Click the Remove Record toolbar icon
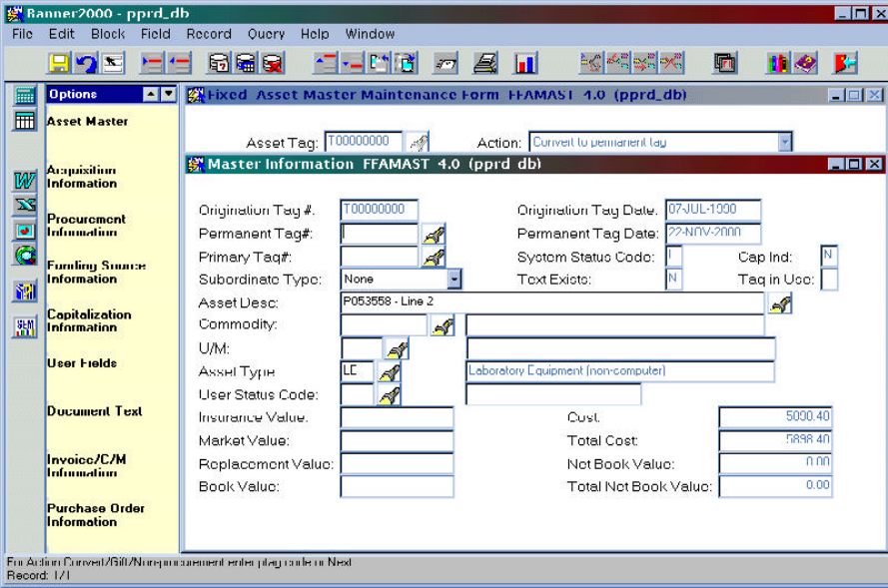Screen dimensions: 888x588 coord(180,63)
